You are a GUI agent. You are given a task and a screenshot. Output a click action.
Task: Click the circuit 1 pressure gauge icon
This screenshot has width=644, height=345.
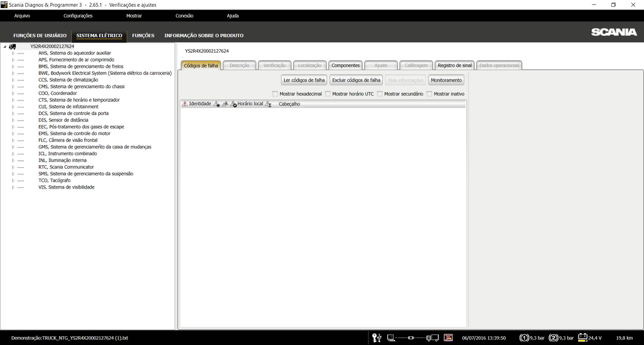point(524,338)
